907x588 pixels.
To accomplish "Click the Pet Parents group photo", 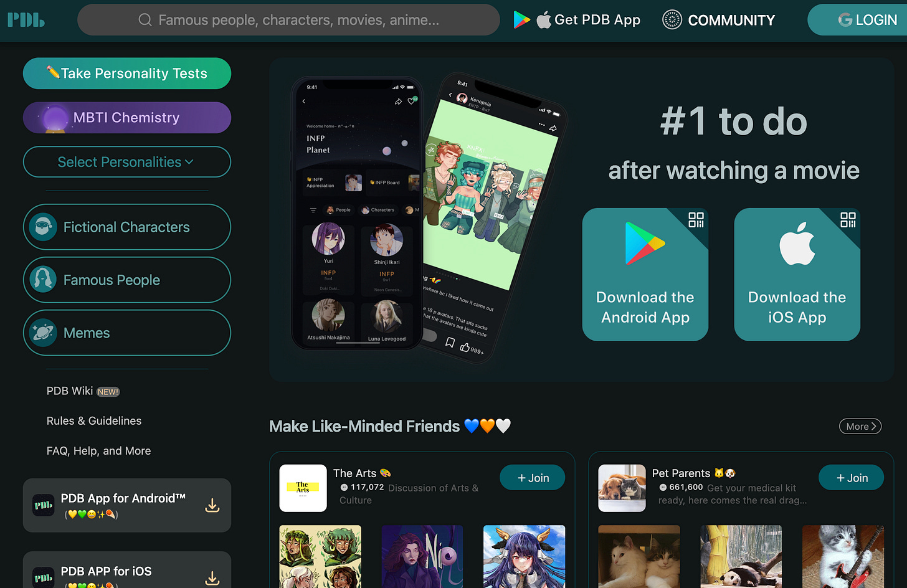I will [622, 488].
